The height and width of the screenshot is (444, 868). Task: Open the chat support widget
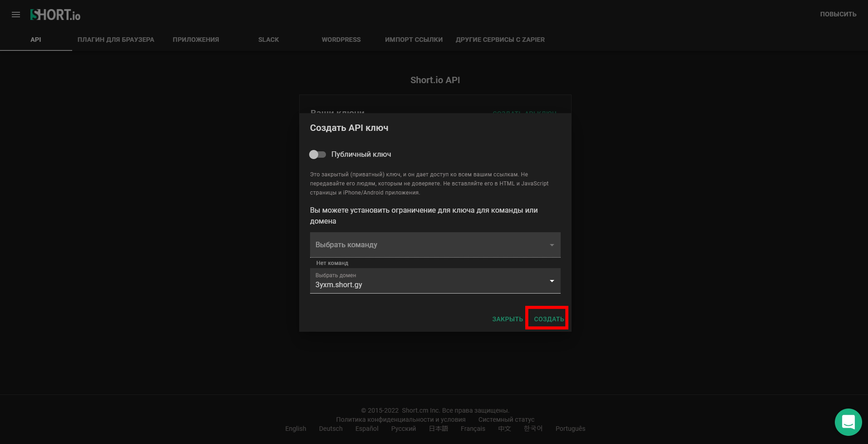tap(848, 422)
